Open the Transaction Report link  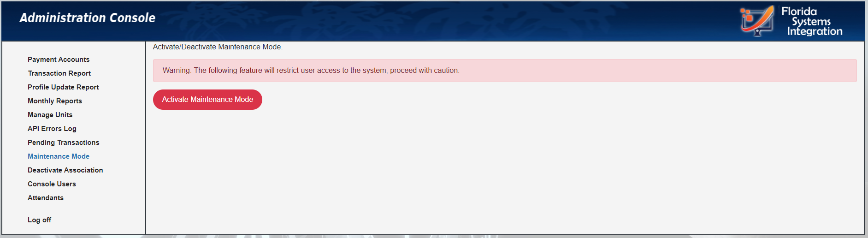[59, 73]
